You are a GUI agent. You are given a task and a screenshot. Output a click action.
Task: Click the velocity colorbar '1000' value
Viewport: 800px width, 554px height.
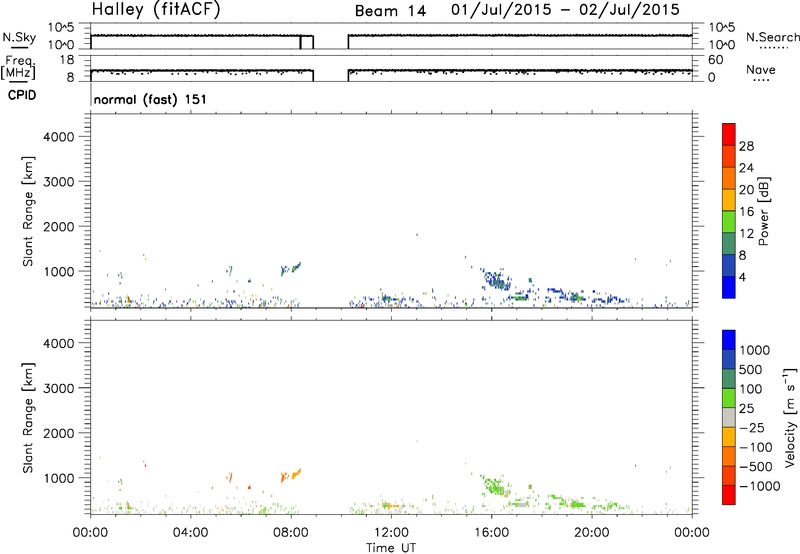tap(754, 350)
